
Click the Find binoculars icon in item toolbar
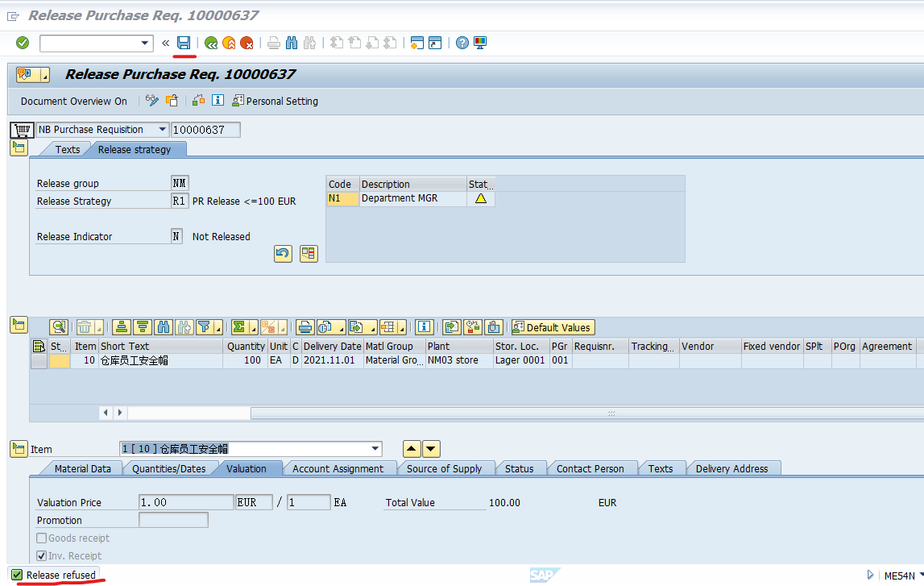tap(164, 327)
